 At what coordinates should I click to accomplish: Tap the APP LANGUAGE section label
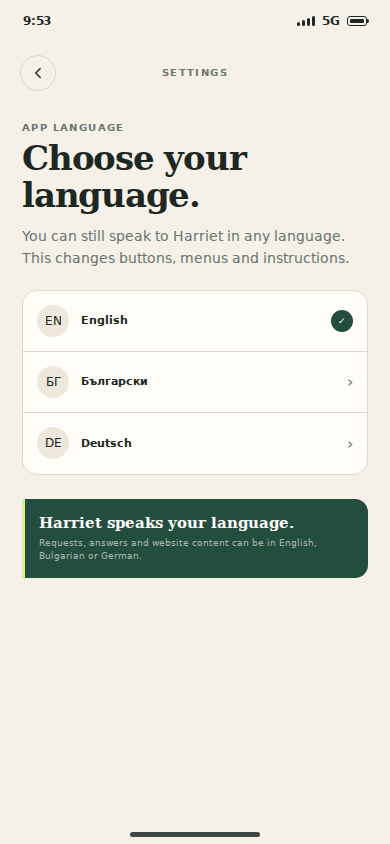pyautogui.click(x=73, y=128)
